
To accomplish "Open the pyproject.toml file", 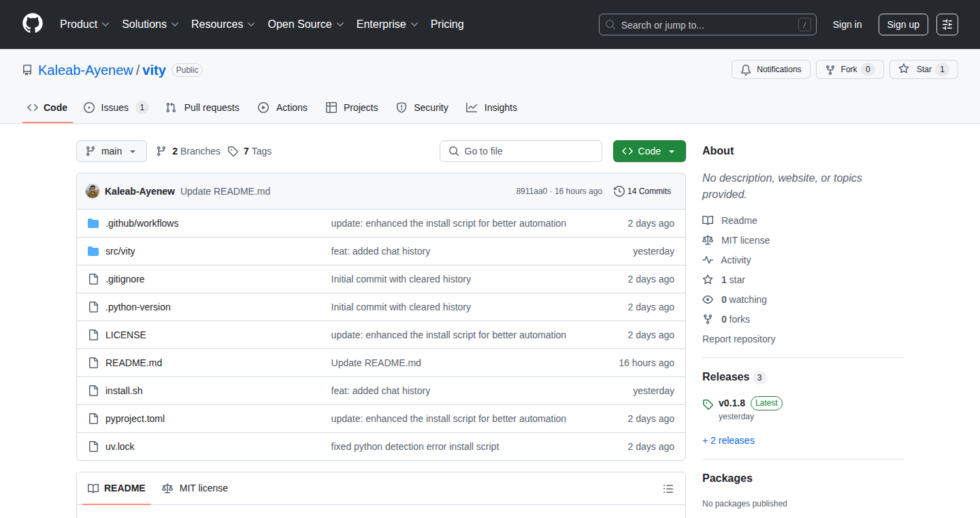I will (135, 419).
